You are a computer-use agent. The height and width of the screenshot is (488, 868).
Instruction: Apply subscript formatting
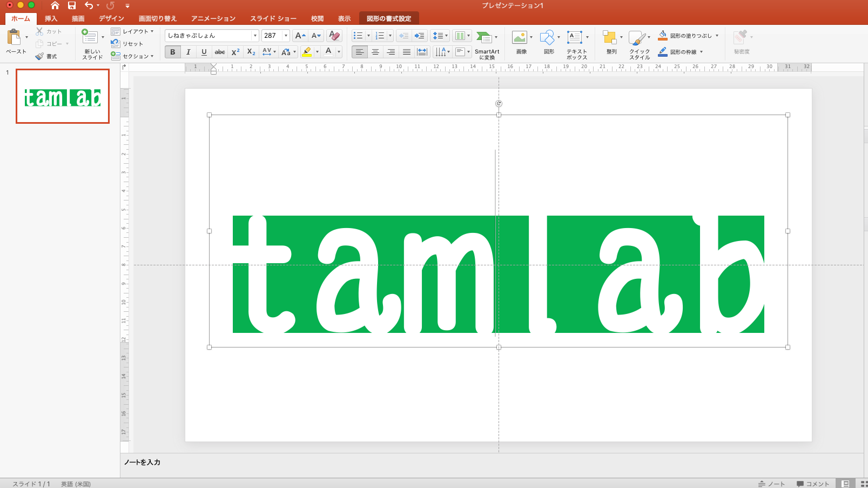[251, 52]
